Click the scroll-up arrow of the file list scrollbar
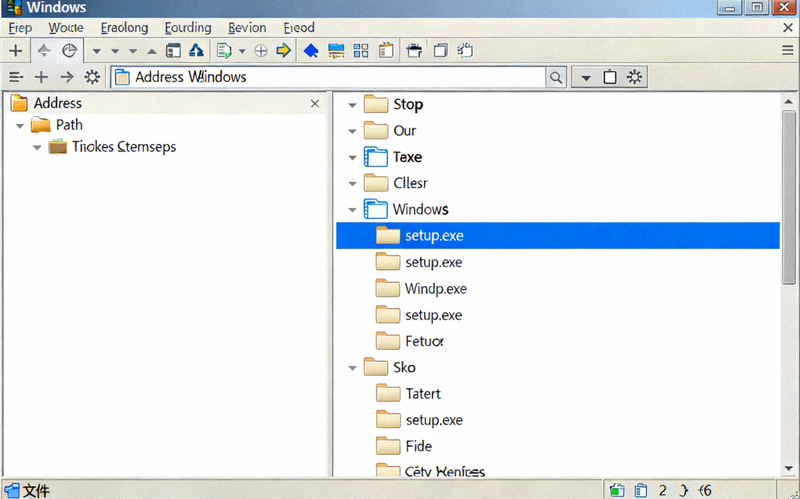The image size is (800, 499). pyautogui.click(x=789, y=103)
